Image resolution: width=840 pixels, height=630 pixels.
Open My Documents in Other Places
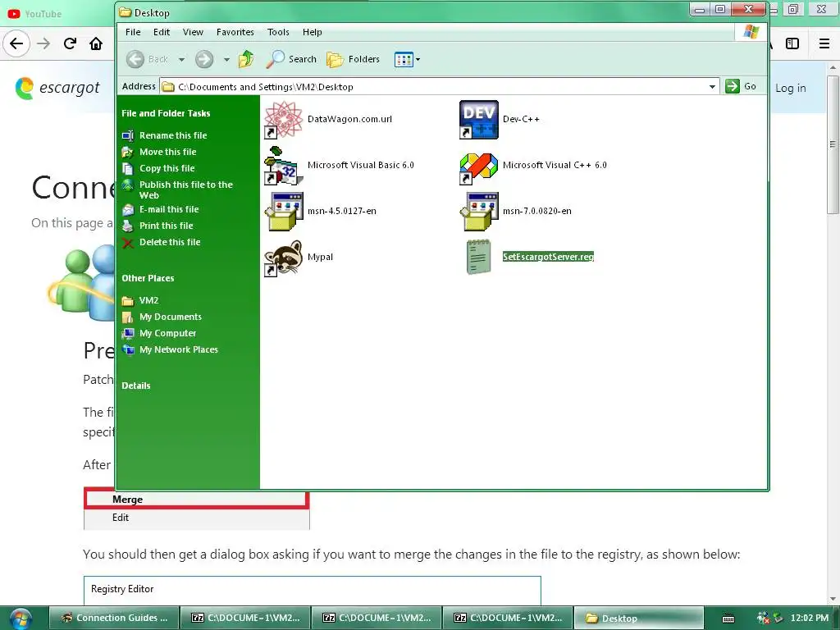171,317
